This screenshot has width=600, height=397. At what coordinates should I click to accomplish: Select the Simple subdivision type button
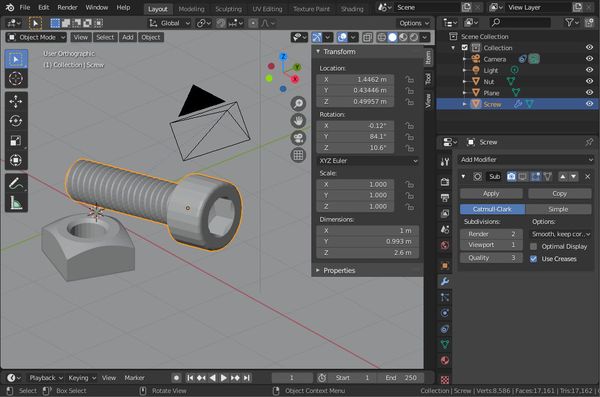[x=558, y=209]
